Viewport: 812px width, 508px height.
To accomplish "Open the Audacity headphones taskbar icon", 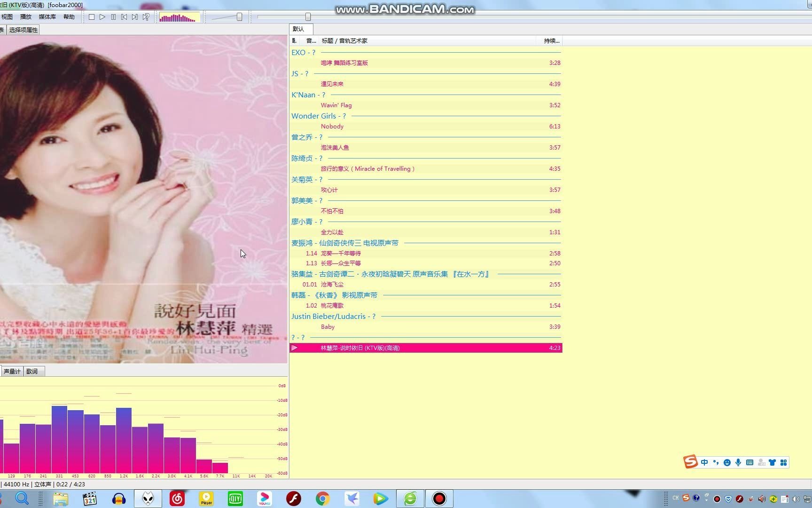I will pos(119,499).
